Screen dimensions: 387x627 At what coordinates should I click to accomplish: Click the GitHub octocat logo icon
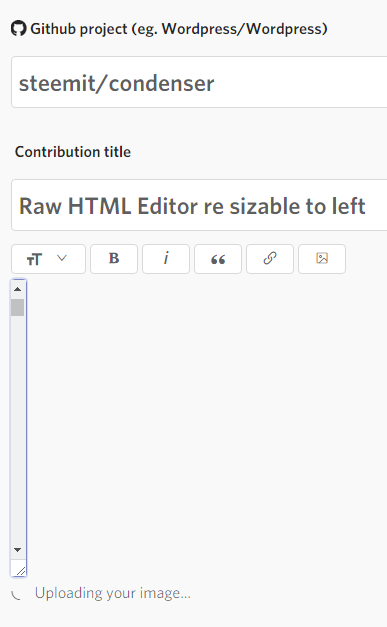coord(18,29)
